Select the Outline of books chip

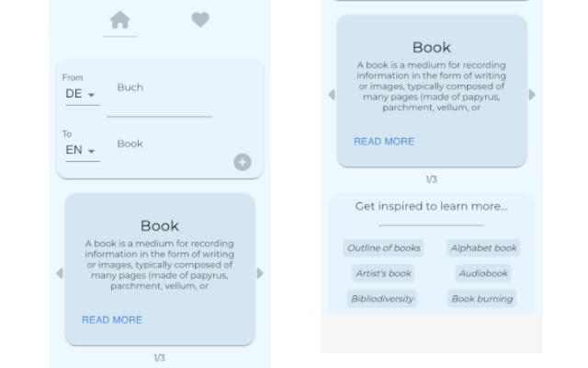pyautogui.click(x=384, y=247)
